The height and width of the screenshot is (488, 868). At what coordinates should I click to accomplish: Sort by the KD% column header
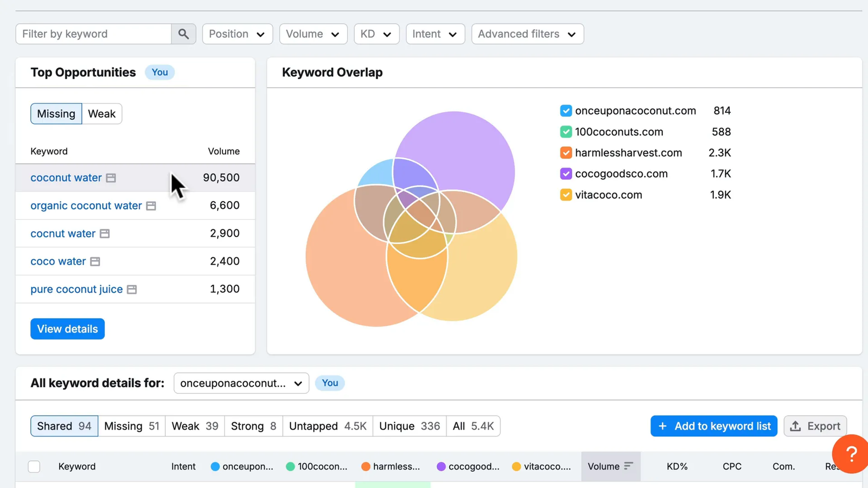pyautogui.click(x=677, y=466)
